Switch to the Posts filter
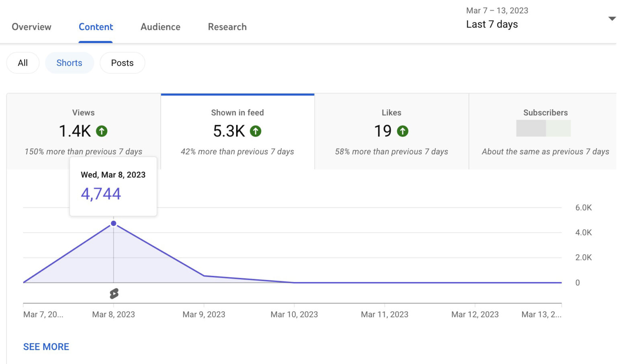The height and width of the screenshot is (364, 617). click(122, 63)
